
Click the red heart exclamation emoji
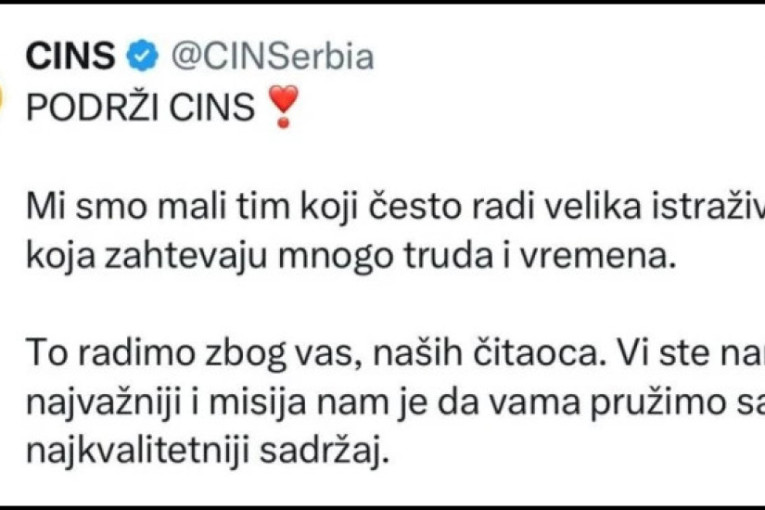(285, 107)
